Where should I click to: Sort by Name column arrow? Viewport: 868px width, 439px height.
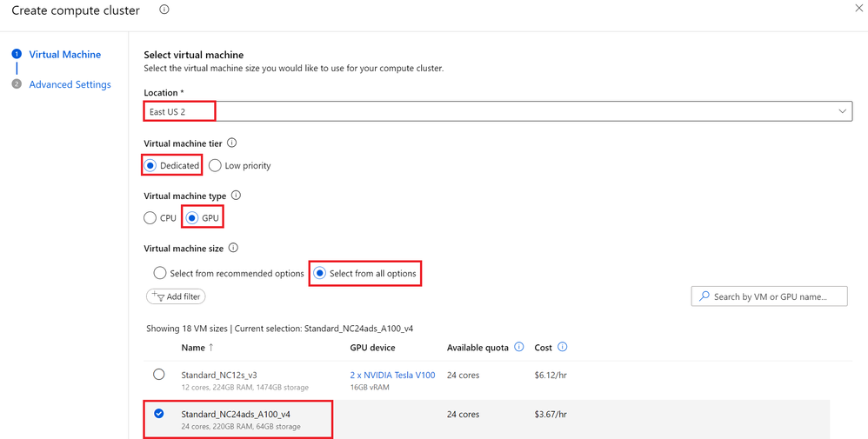pyautogui.click(x=210, y=348)
